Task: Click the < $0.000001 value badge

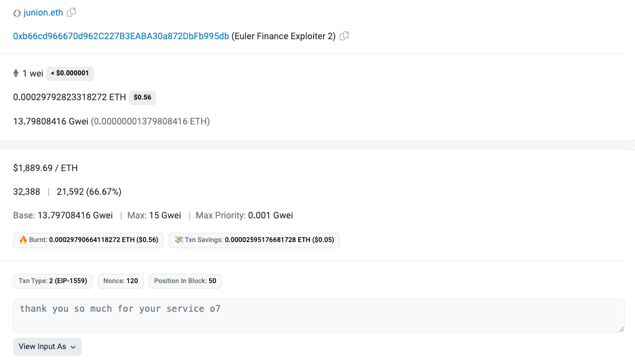Action: point(70,73)
